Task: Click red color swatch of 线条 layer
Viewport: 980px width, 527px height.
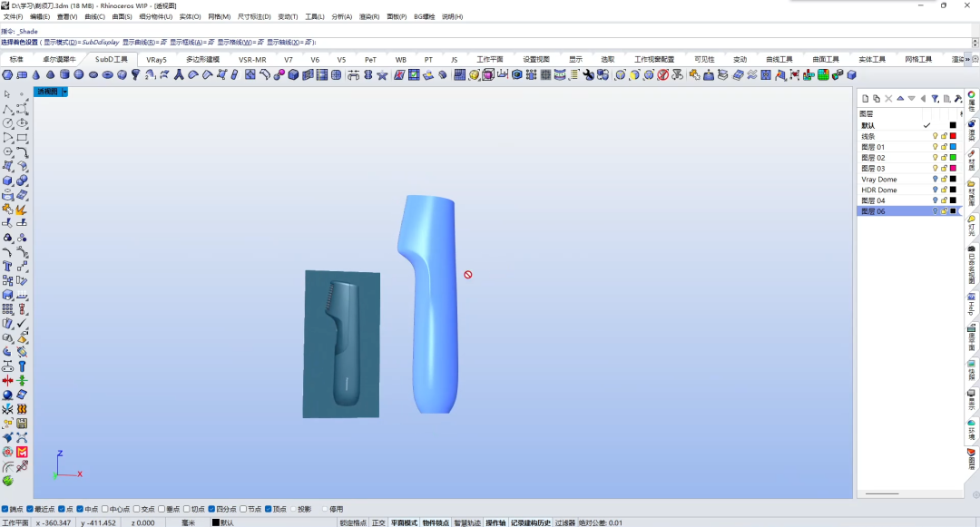Action: pos(953,136)
